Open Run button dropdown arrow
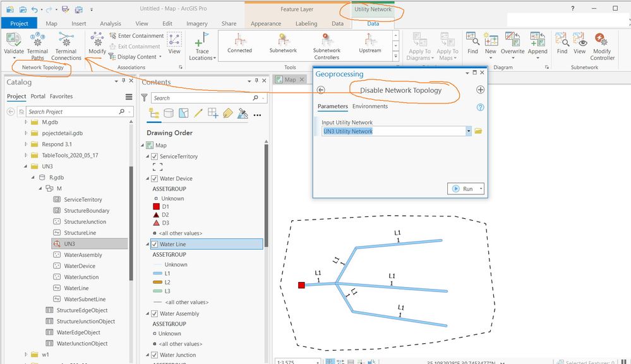This screenshot has width=631, height=364. coord(481,189)
